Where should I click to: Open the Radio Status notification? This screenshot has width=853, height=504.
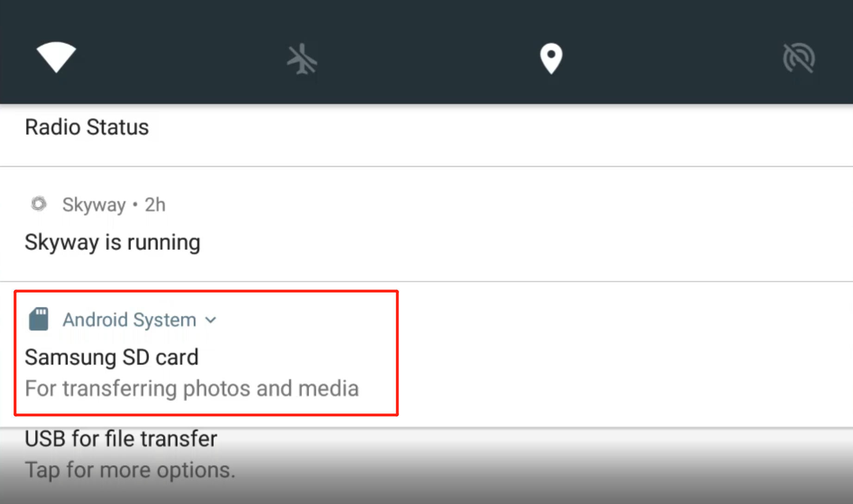click(x=87, y=128)
